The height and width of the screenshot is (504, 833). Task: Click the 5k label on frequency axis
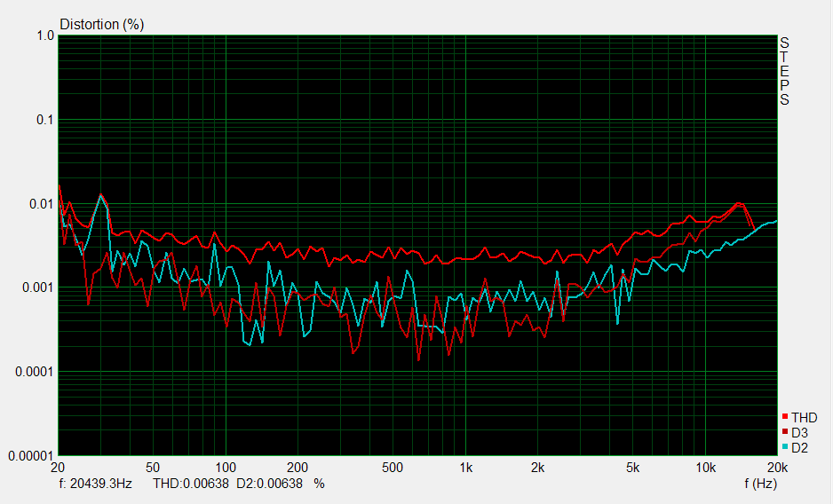pyautogui.click(x=632, y=468)
